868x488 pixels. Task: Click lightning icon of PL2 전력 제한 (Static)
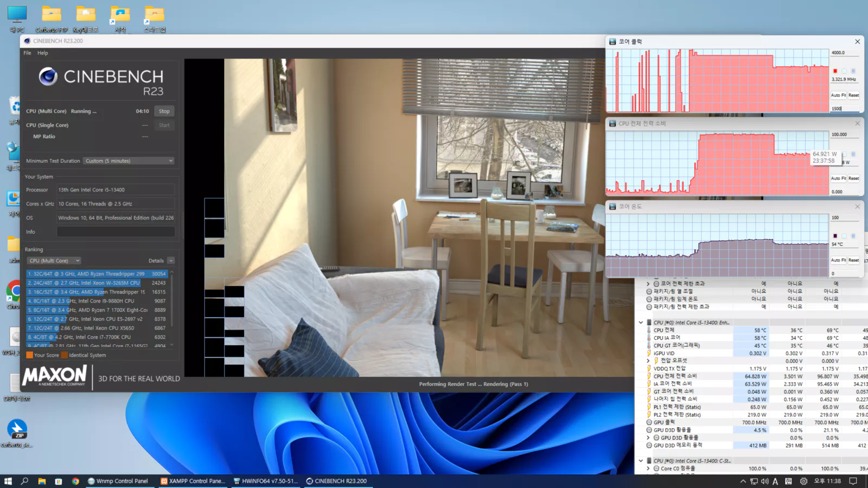point(649,415)
